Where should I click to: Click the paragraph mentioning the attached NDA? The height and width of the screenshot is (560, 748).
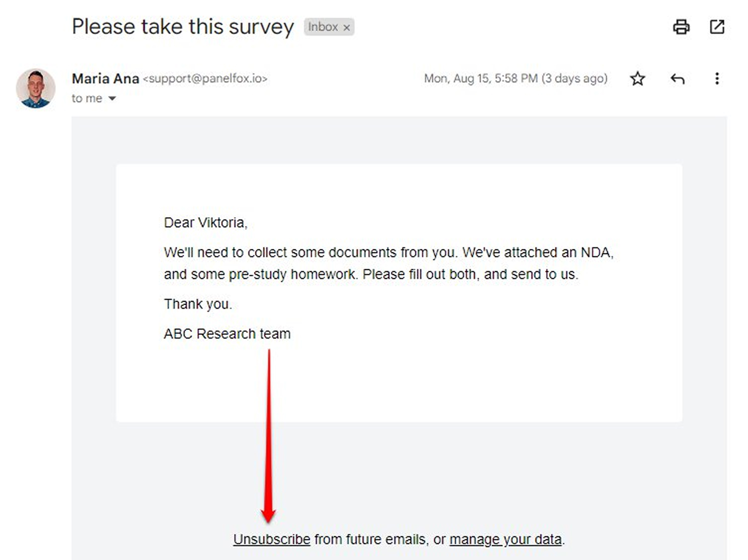(x=389, y=263)
